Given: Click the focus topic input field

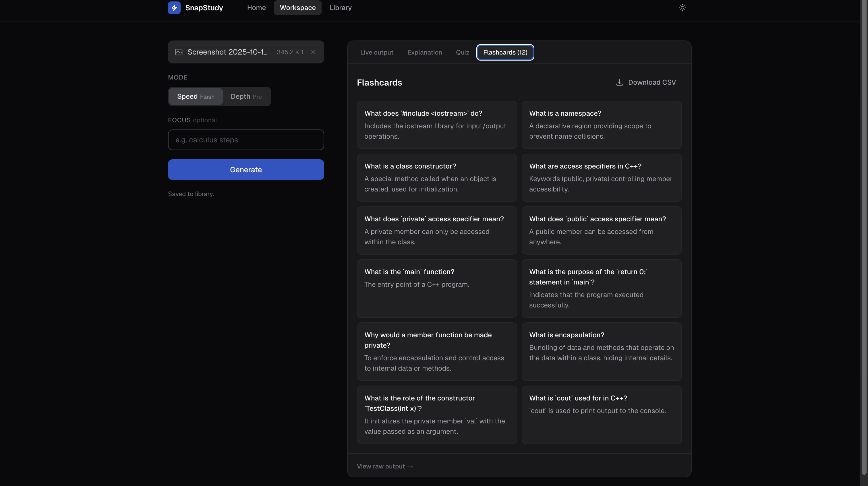Looking at the screenshot, I should tap(245, 140).
